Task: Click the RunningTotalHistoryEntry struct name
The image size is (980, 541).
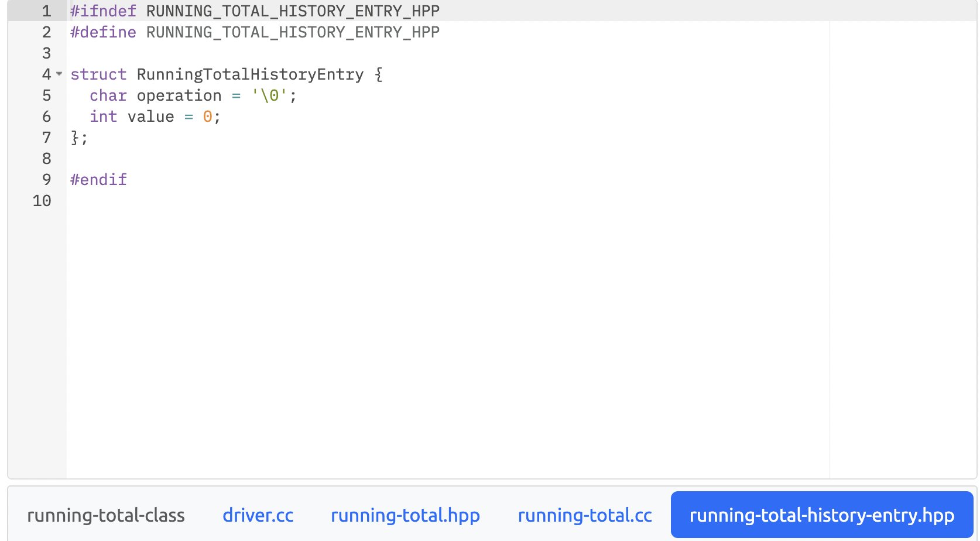Action: click(x=249, y=74)
